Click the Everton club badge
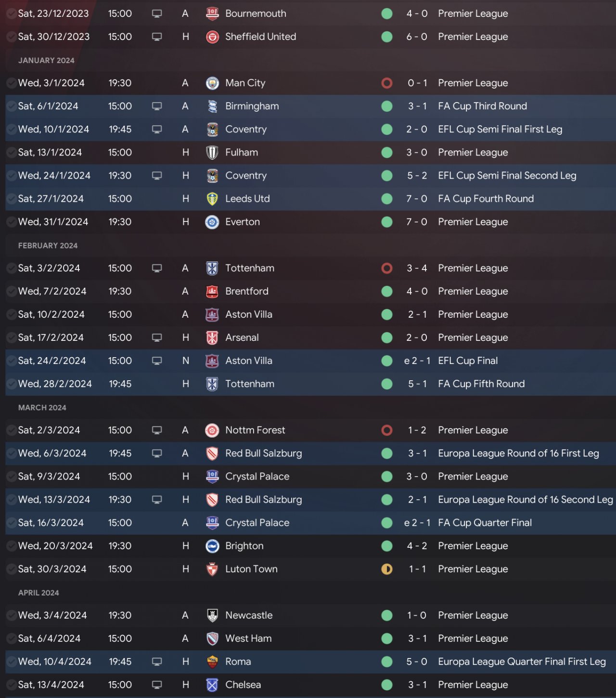The height and width of the screenshot is (698, 616). (x=212, y=222)
